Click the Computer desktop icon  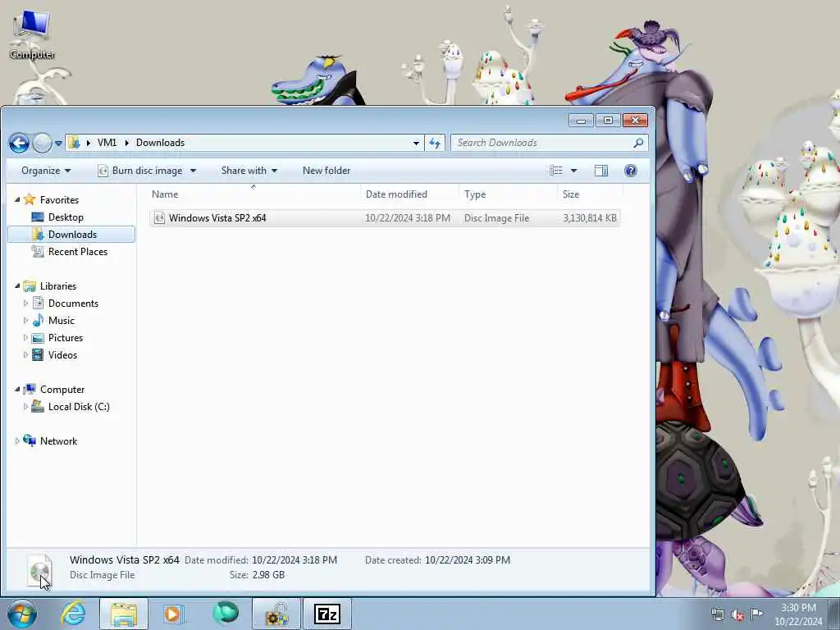point(32,34)
